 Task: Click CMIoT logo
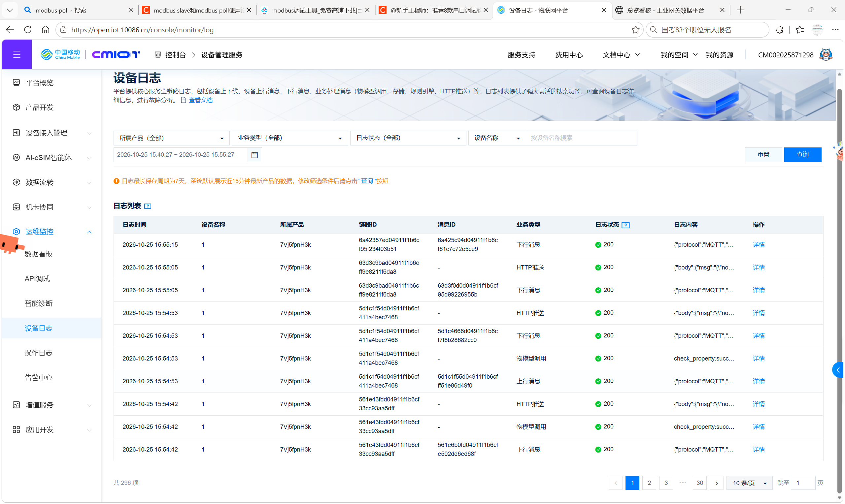click(116, 55)
